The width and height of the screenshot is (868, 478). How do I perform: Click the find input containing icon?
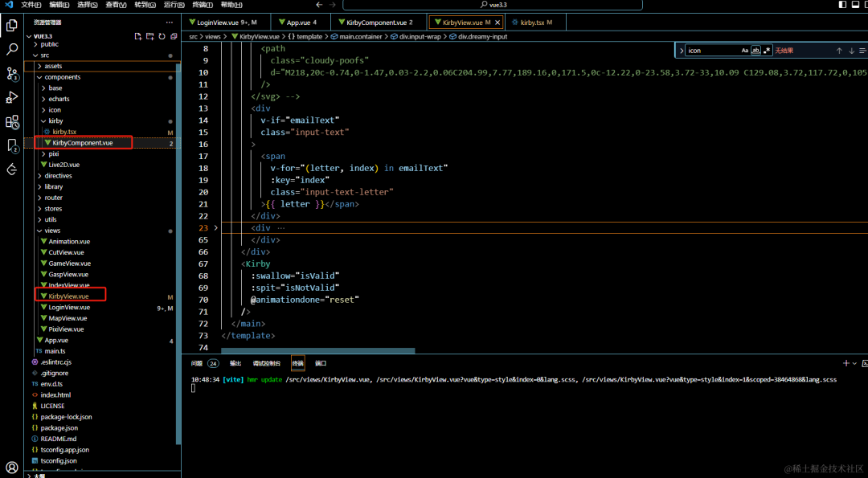point(712,51)
